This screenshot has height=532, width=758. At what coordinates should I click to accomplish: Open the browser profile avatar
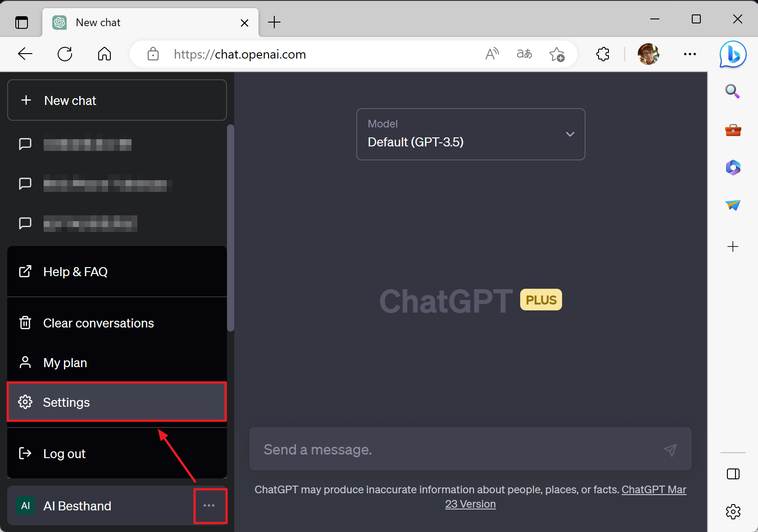tap(649, 54)
